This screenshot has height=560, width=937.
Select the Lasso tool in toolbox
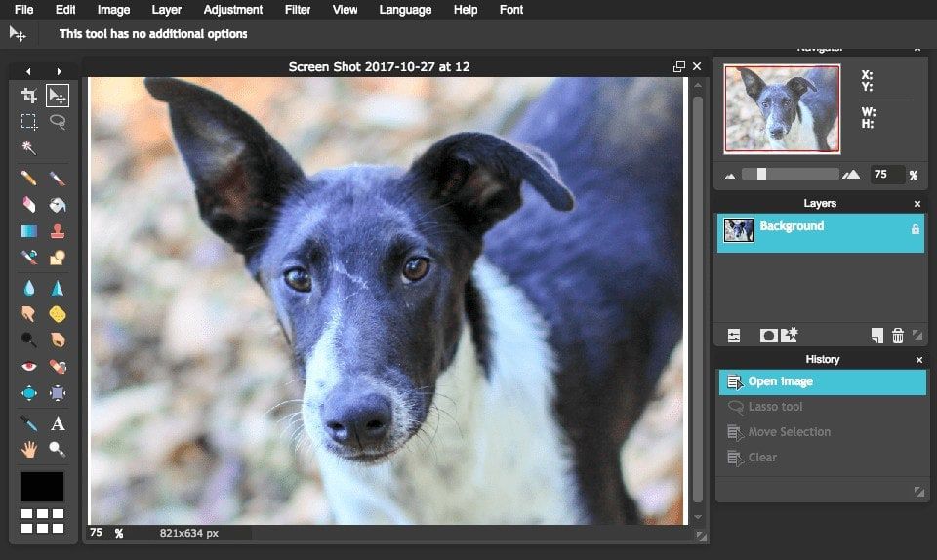tap(58, 122)
